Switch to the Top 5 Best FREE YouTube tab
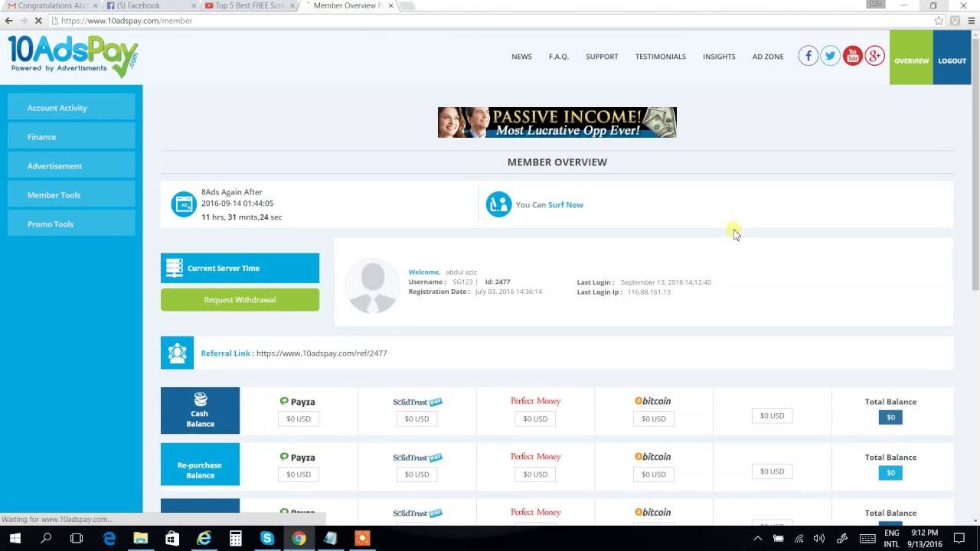 249,5
